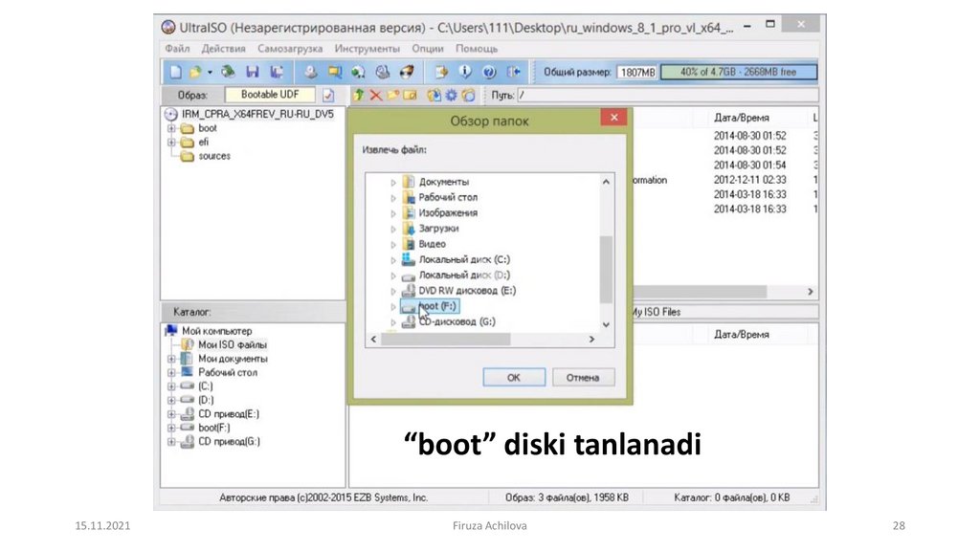Screen dimensions: 980x551
Task: Click the green Up folder arrow icon
Action: [x=359, y=96]
